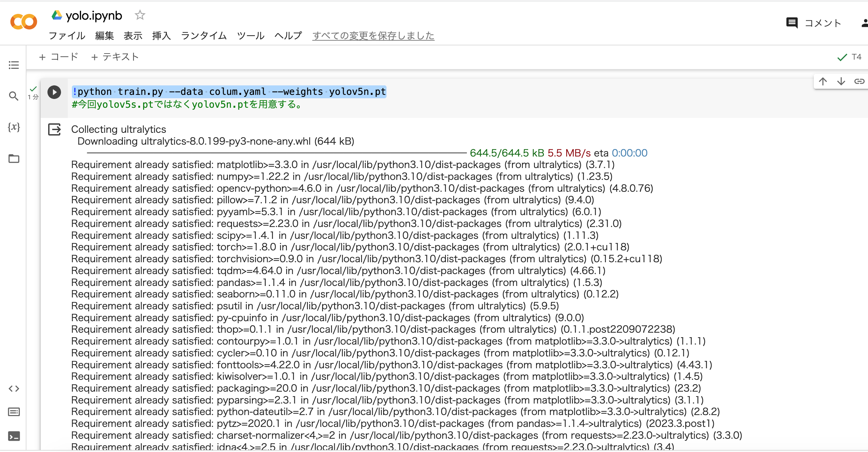The width and height of the screenshot is (868, 452).
Task: Move the selected cell up
Action: [x=823, y=81]
